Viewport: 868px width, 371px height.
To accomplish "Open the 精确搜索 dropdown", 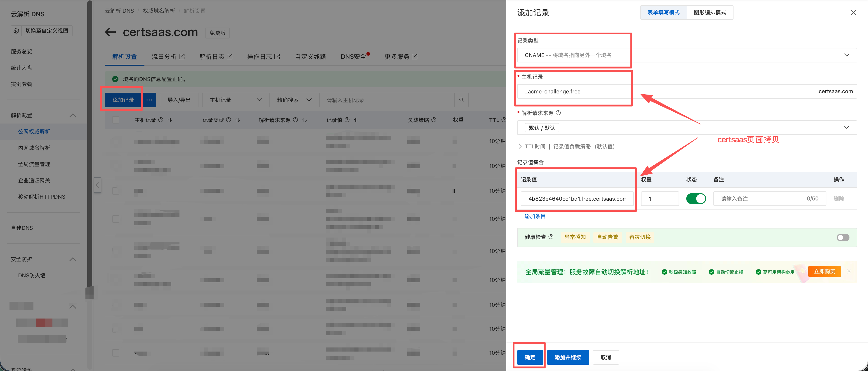I will [294, 100].
